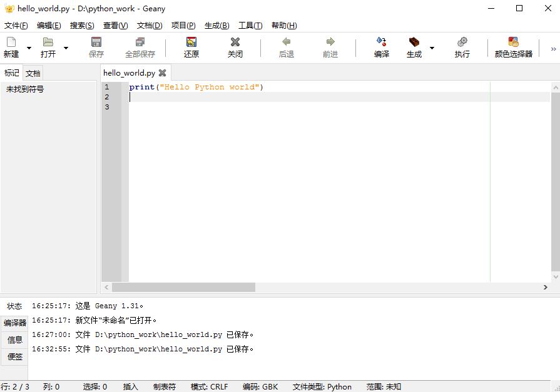Click the Close (关闭) toolbar icon
This screenshot has height=392, width=560.
tap(235, 42)
